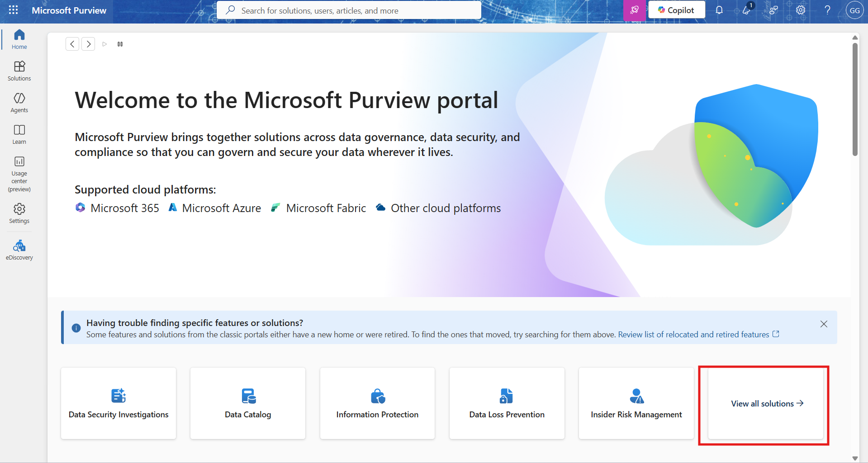Pause the banner carousel

click(120, 44)
